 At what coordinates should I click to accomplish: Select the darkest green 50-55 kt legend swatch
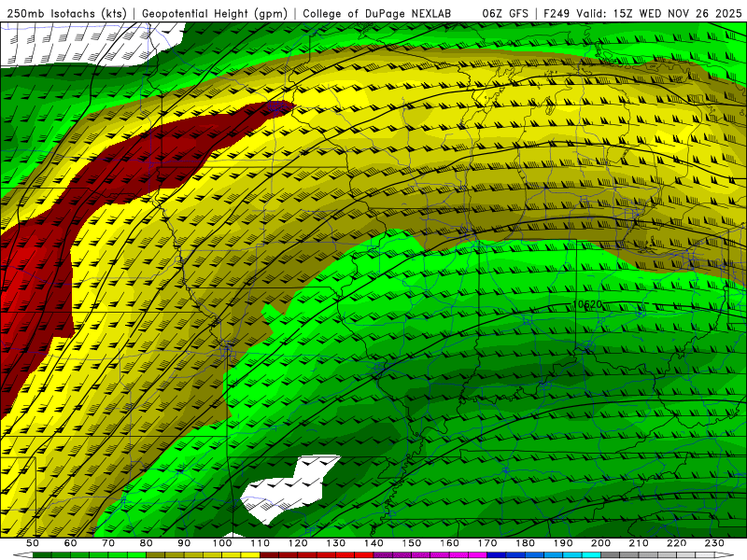pos(42,554)
